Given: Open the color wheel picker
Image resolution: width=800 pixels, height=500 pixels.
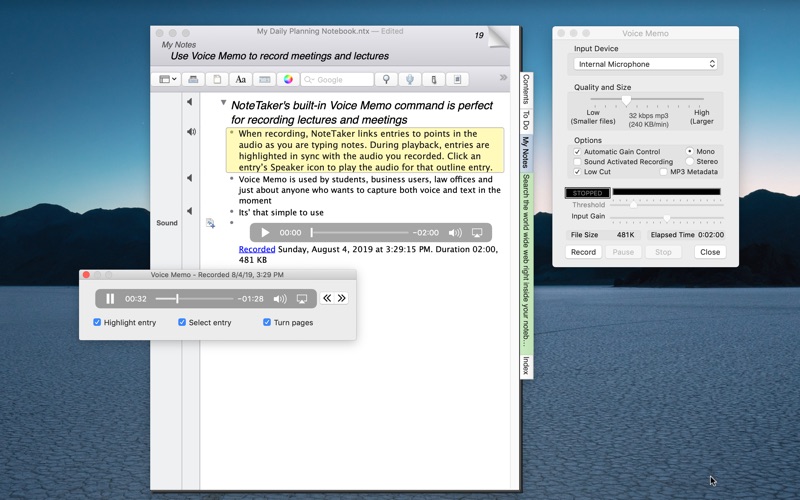Looking at the screenshot, I should point(288,79).
